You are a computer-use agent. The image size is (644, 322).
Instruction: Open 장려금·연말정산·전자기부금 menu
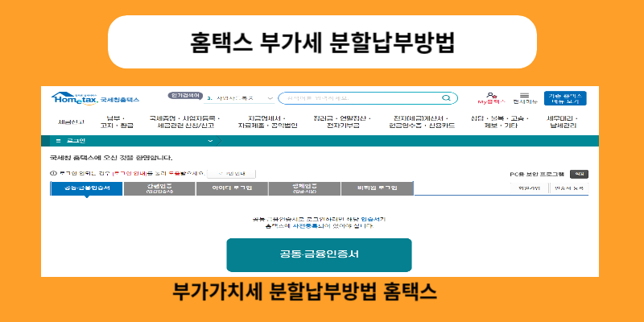tap(341, 122)
